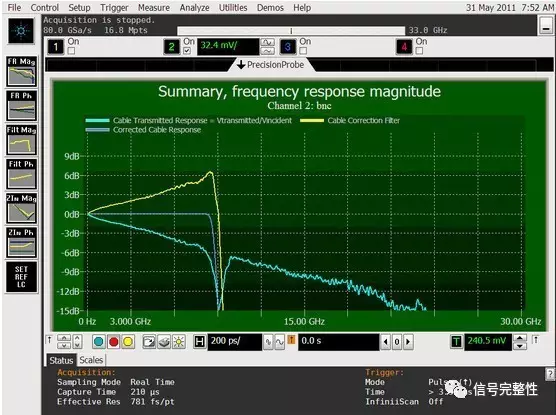Show the Filt Mag filter magnitude plot
The width and height of the screenshot is (556, 415).
pos(22,140)
